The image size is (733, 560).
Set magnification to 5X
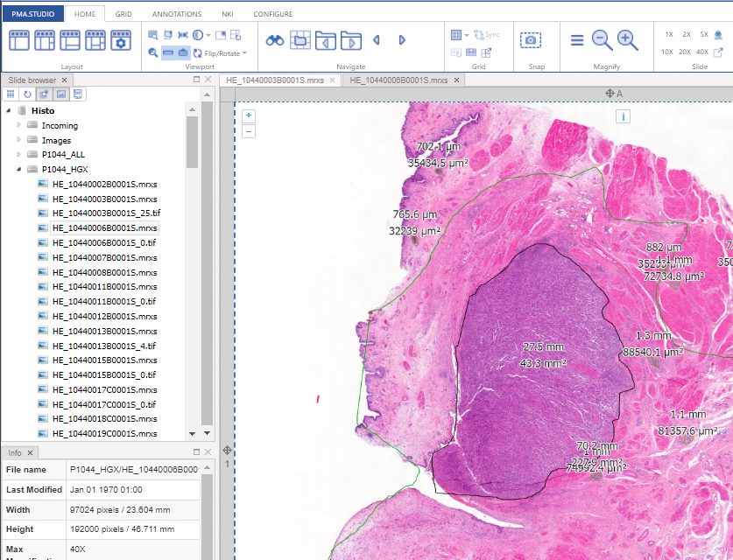(704, 34)
